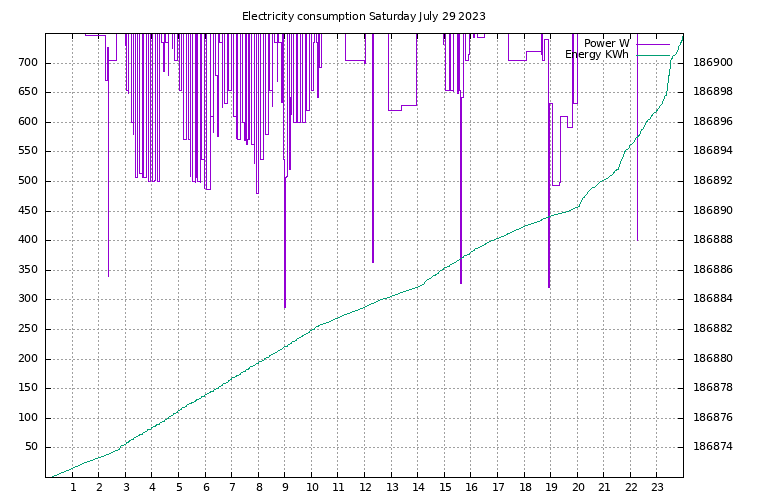The height and width of the screenshot is (500, 768).
Task: Click hour label 18 on x-axis
Action: [x=525, y=488]
